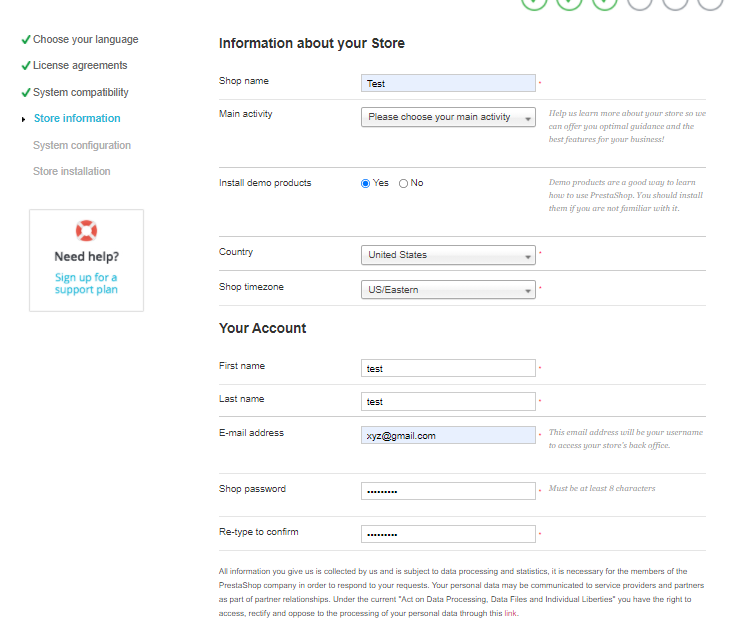Click the Sign up for a support plan link
This screenshot has width=740, height=625.
click(86, 284)
